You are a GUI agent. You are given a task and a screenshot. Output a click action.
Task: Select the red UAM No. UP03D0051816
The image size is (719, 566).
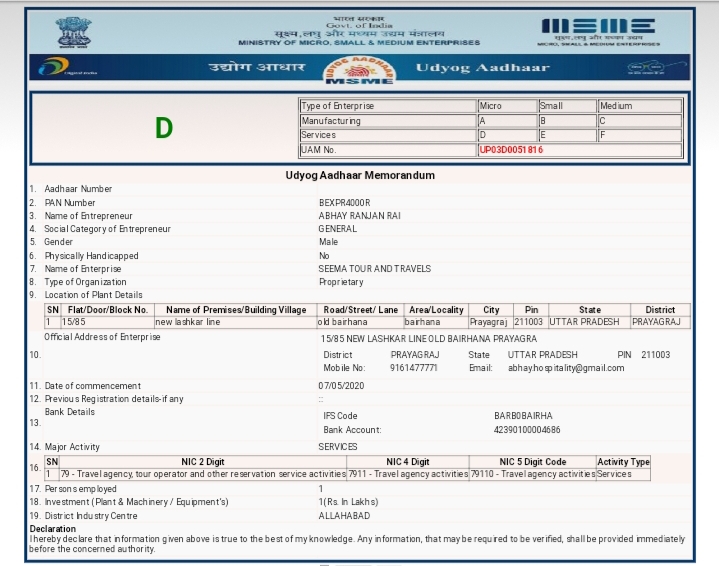point(511,150)
